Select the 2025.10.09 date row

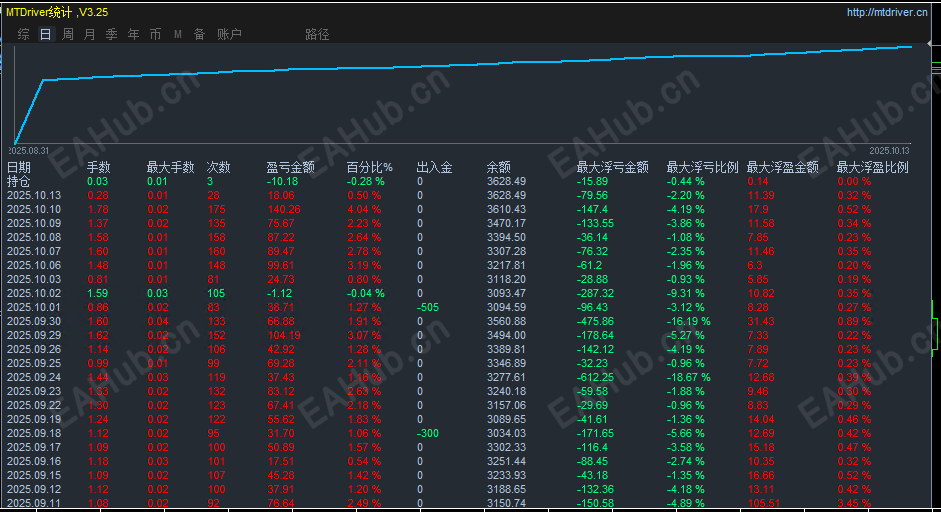click(x=465, y=223)
